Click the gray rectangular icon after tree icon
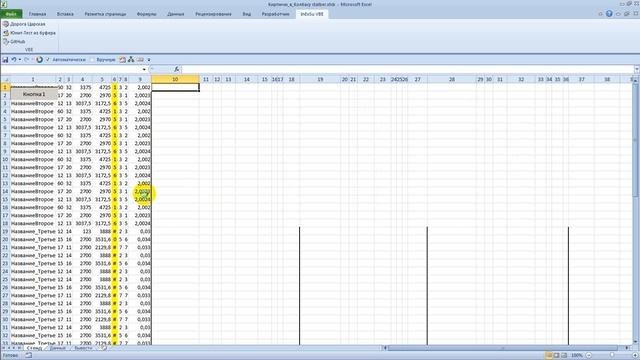The height and width of the screenshot is (360, 640). [x=140, y=60]
